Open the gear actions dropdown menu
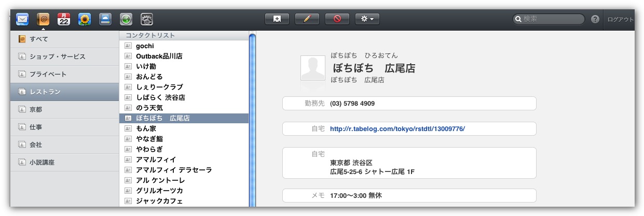 tap(367, 19)
